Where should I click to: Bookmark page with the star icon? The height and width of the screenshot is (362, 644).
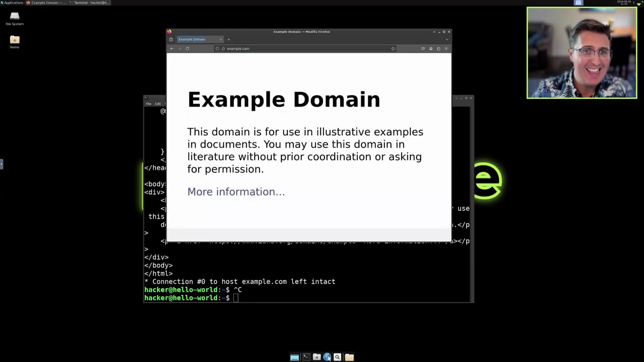[393, 49]
